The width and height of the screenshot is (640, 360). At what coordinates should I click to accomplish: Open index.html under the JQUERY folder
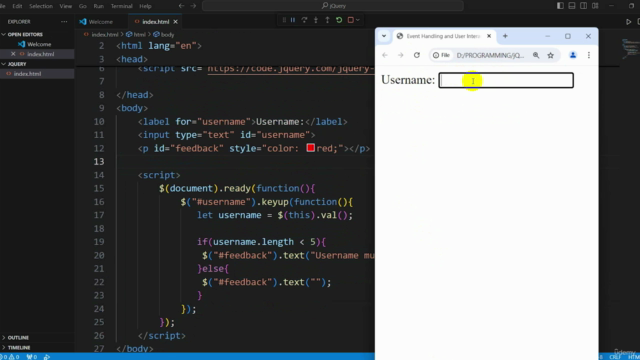click(x=27, y=74)
